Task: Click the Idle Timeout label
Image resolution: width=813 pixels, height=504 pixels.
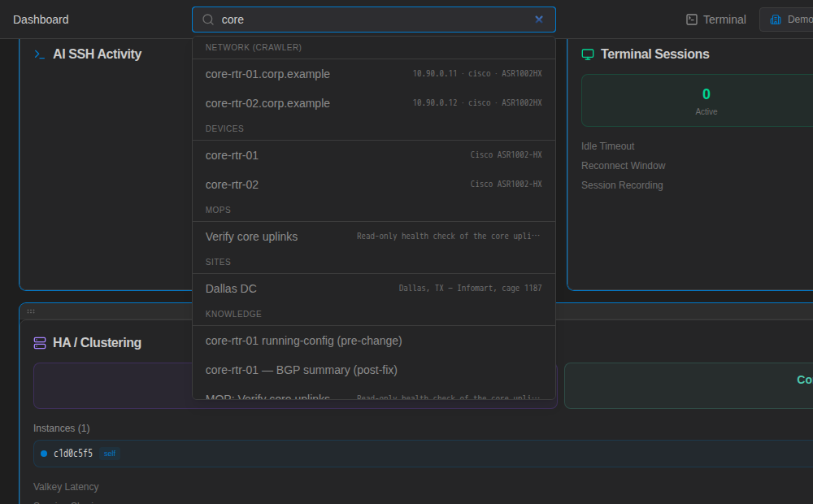Action: (607, 146)
